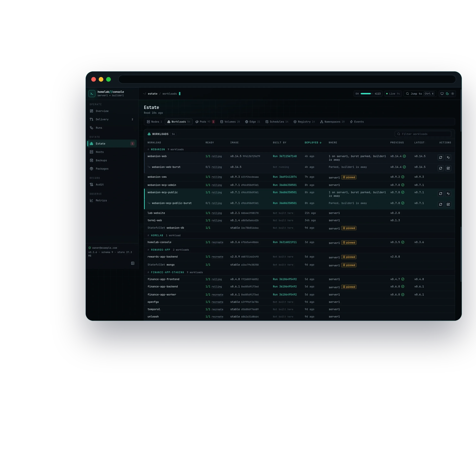Focus the Filter workloads field
This screenshot has height=476, width=476.
tap(423, 134)
